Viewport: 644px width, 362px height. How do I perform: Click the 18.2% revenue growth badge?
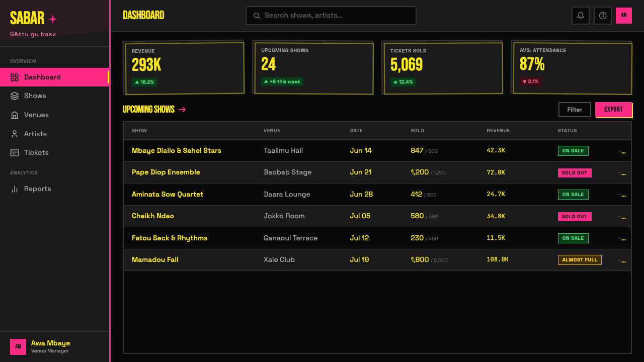144,82
